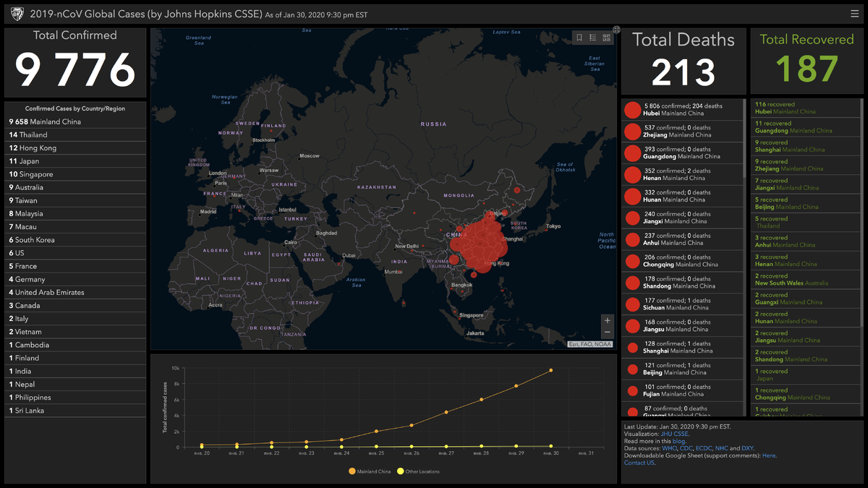Open the JHU CSSE visualization link
Screen dimensions: 868x488
point(674,434)
